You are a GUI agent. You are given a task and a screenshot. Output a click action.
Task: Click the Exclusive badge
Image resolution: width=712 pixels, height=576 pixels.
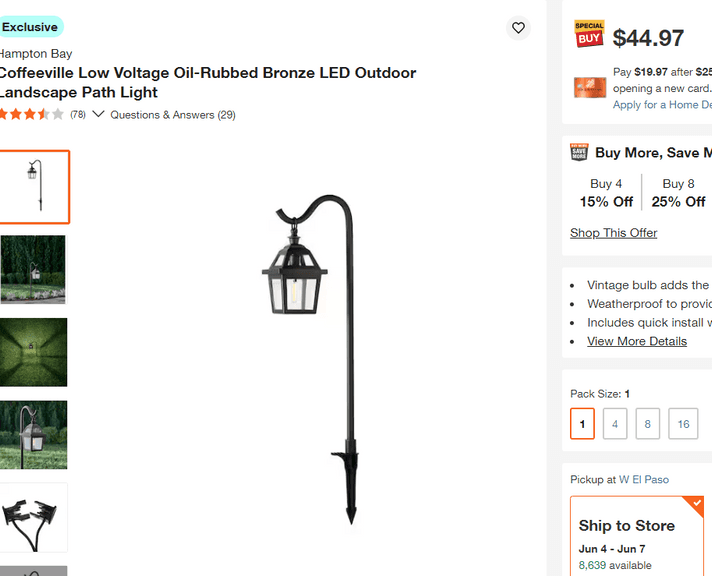[x=30, y=27]
